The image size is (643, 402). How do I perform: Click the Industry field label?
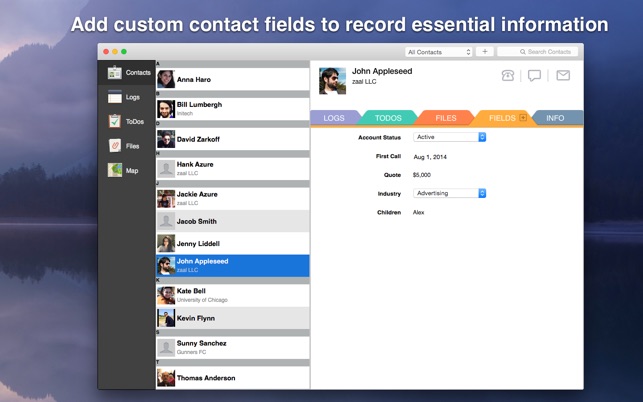[389, 194]
